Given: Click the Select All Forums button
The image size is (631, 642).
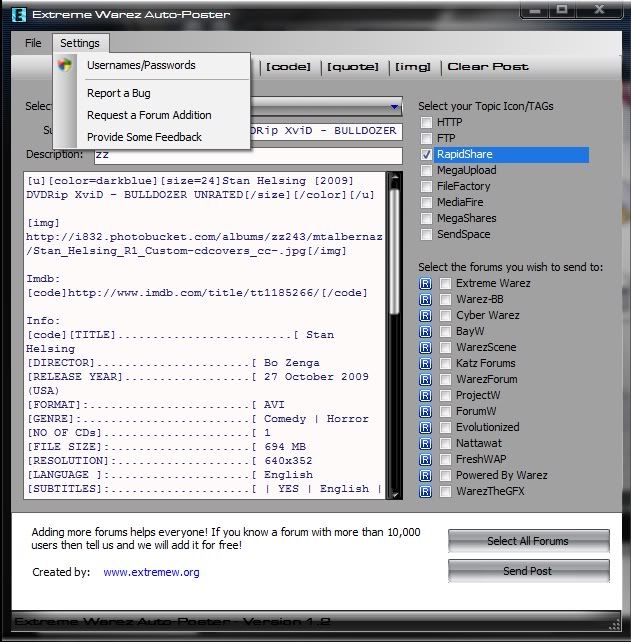Looking at the screenshot, I should 529,541.
